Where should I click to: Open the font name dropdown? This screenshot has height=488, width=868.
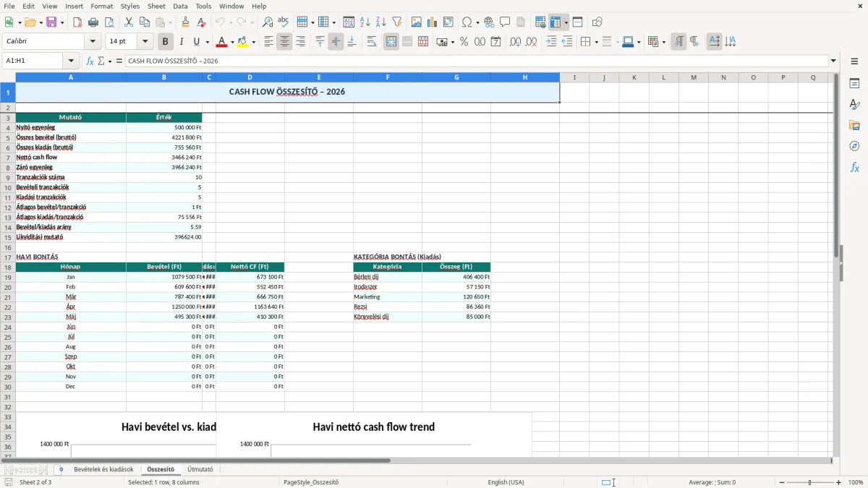coord(93,42)
